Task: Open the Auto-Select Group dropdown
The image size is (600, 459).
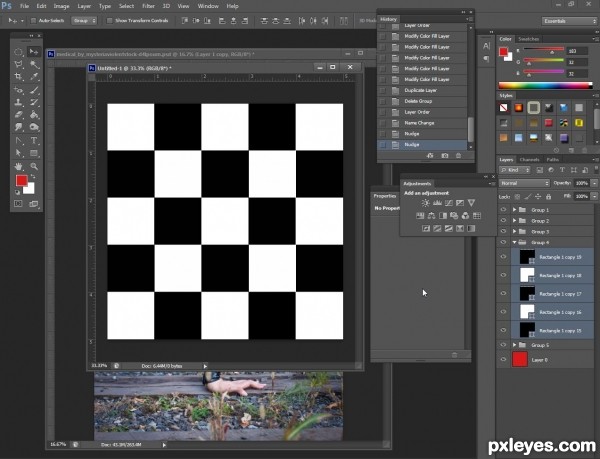Action: pyautogui.click(x=84, y=21)
